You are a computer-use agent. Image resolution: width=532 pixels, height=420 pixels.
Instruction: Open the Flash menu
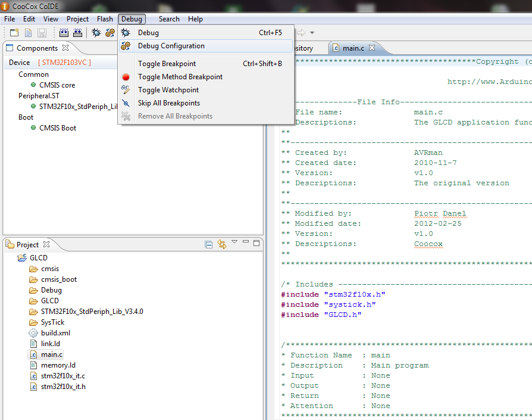pos(105,19)
